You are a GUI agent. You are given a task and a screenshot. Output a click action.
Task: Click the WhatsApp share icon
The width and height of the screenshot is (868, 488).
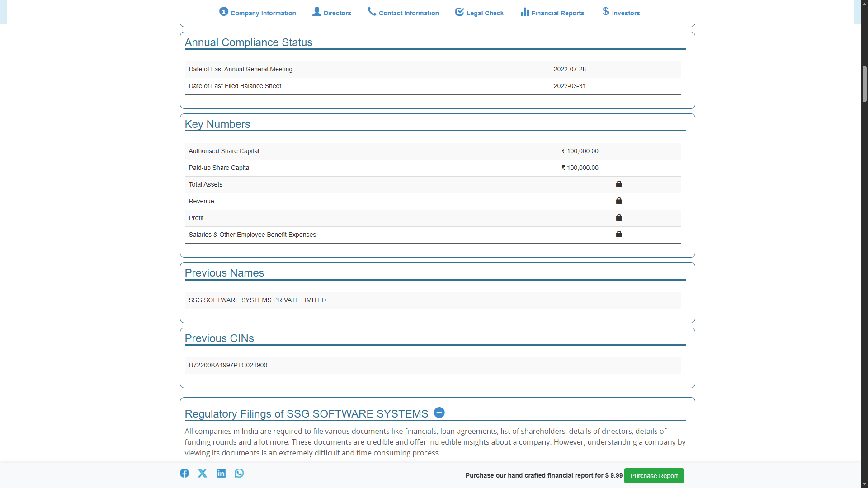click(239, 473)
